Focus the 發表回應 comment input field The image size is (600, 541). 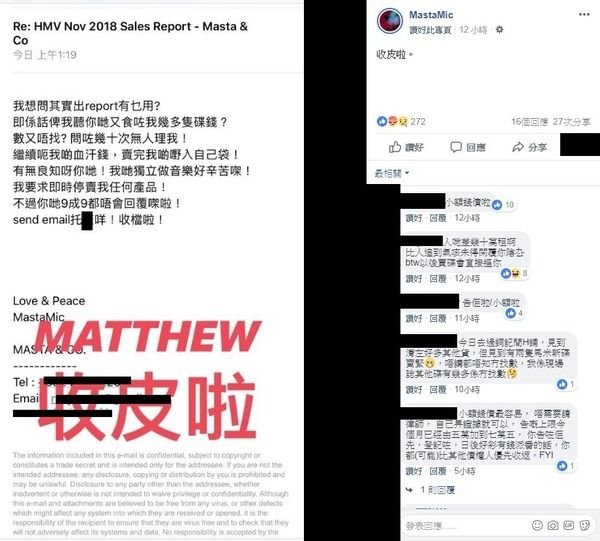click(x=465, y=526)
